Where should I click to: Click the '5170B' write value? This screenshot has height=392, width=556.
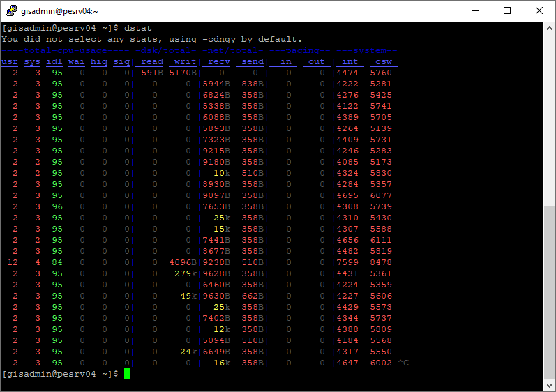[183, 73]
